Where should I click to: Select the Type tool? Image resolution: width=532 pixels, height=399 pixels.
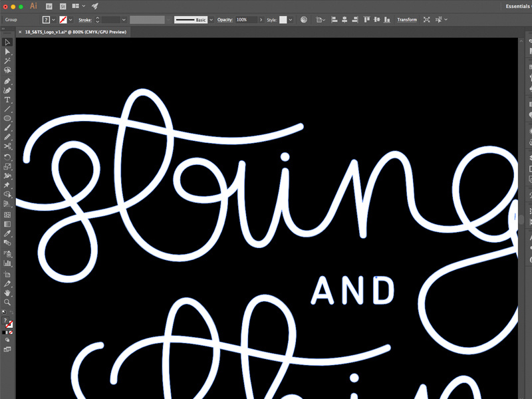(x=7, y=99)
